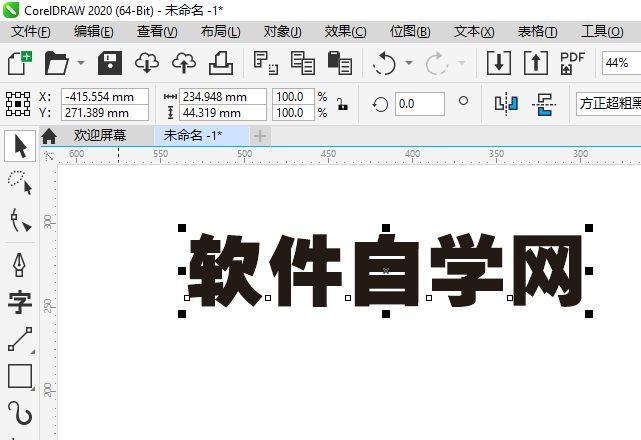Click the Save disk icon
This screenshot has height=440, width=641.
click(110, 64)
